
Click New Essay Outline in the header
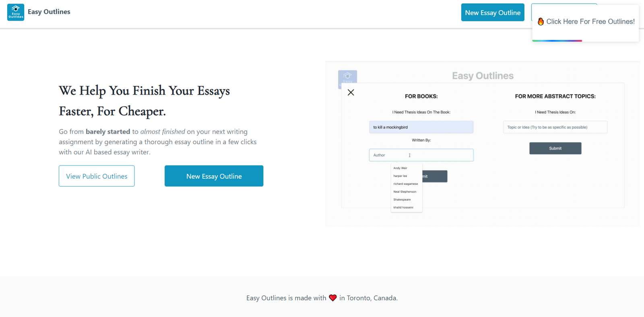[x=493, y=12]
